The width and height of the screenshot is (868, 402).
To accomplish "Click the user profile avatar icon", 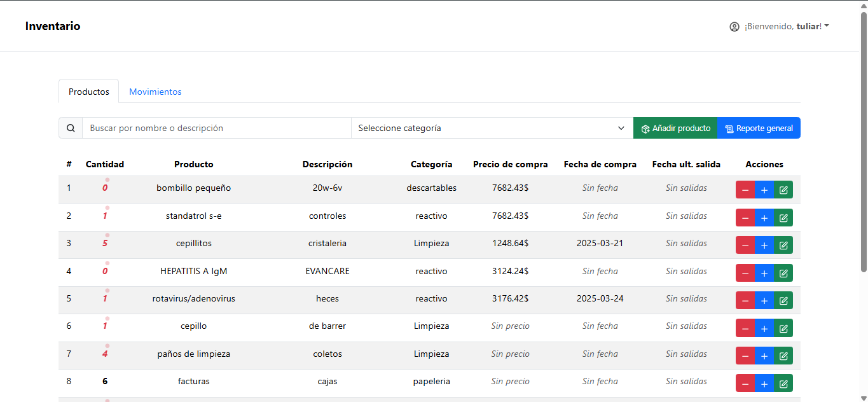I will tap(734, 27).
